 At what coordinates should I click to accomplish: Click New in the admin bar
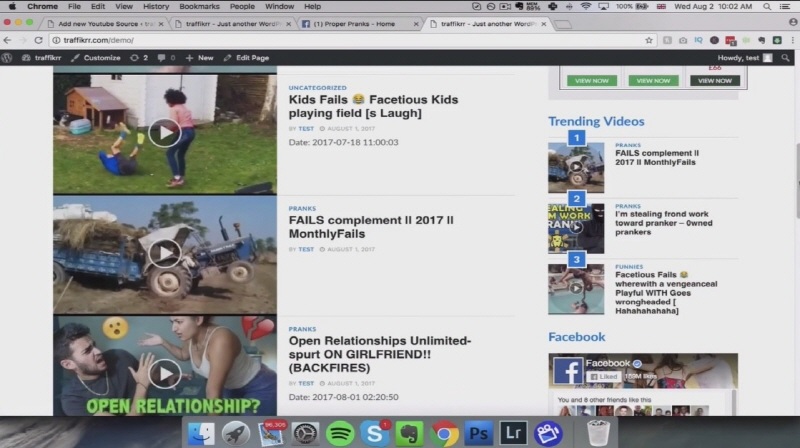coord(199,58)
